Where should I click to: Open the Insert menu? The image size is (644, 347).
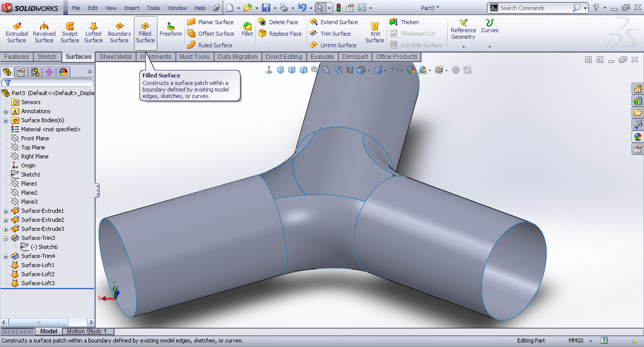click(132, 8)
